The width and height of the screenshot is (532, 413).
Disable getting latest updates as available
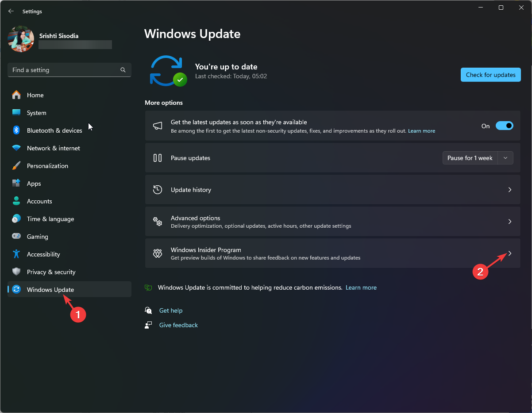point(504,126)
